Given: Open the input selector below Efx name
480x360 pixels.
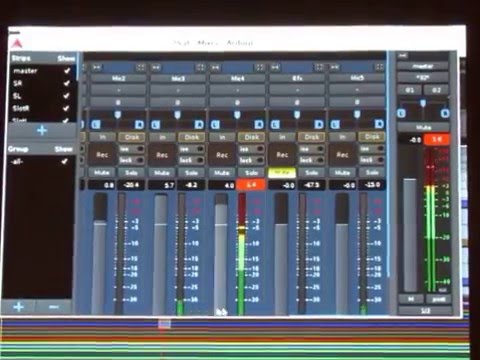Looking at the screenshot, I should (x=297, y=90).
